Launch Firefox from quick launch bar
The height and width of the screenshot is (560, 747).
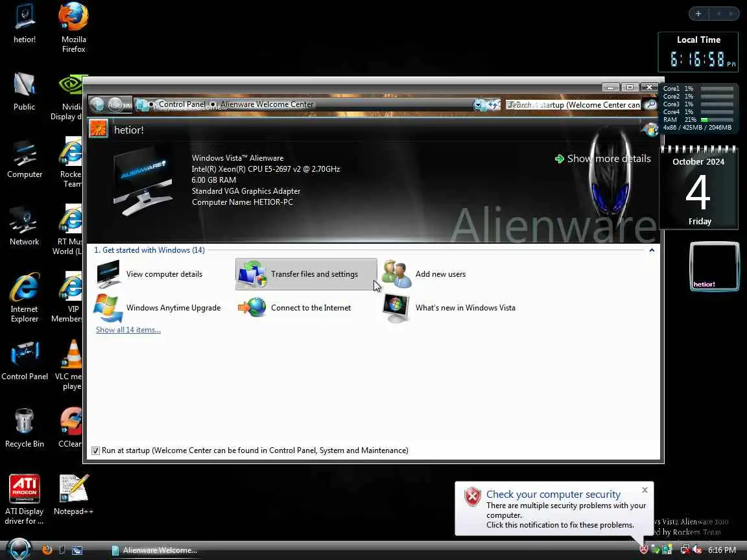point(47,550)
